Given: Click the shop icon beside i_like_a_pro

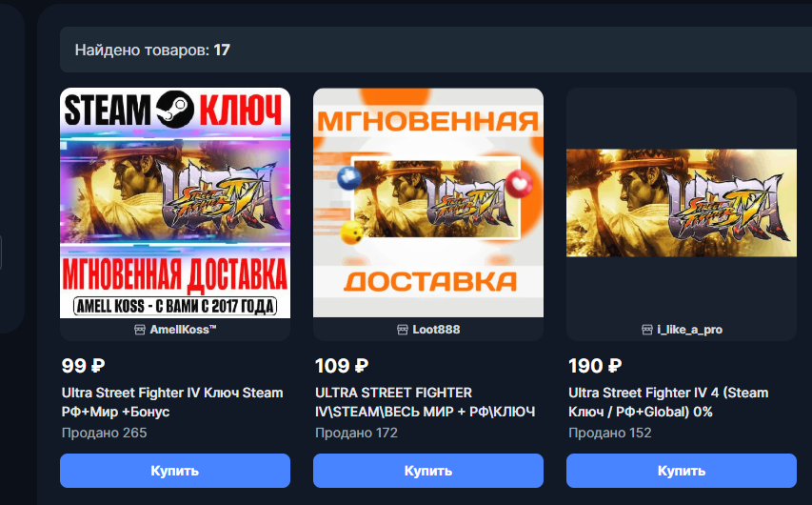Looking at the screenshot, I should point(646,330).
